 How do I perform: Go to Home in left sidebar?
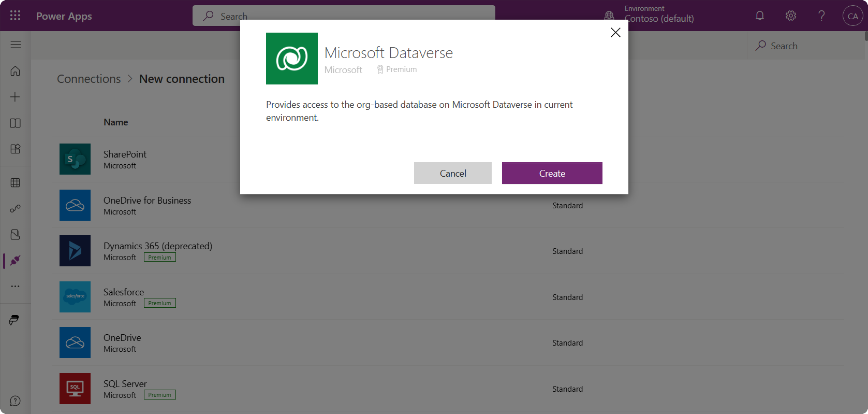(x=16, y=71)
